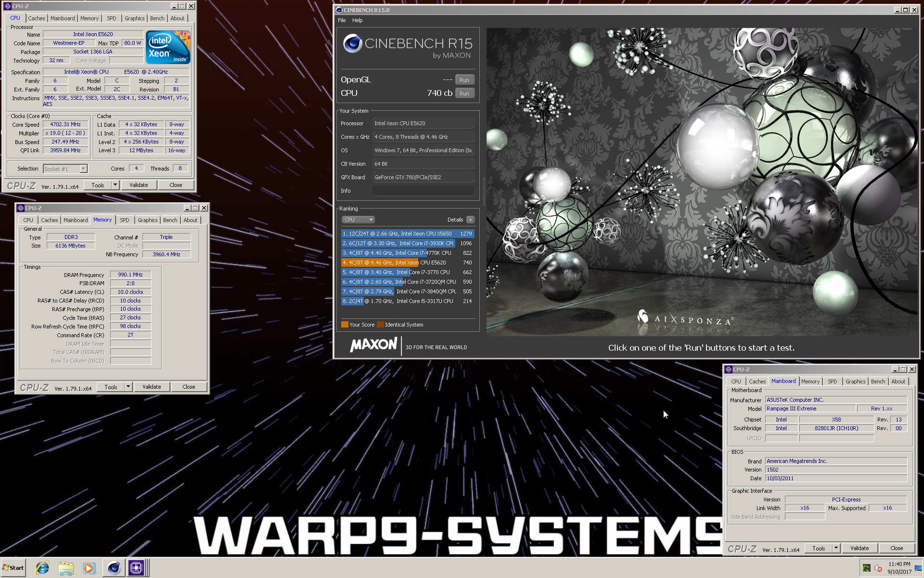Open Graphics tab in Mainboard CPU-Z window
924x578 pixels.
click(855, 381)
